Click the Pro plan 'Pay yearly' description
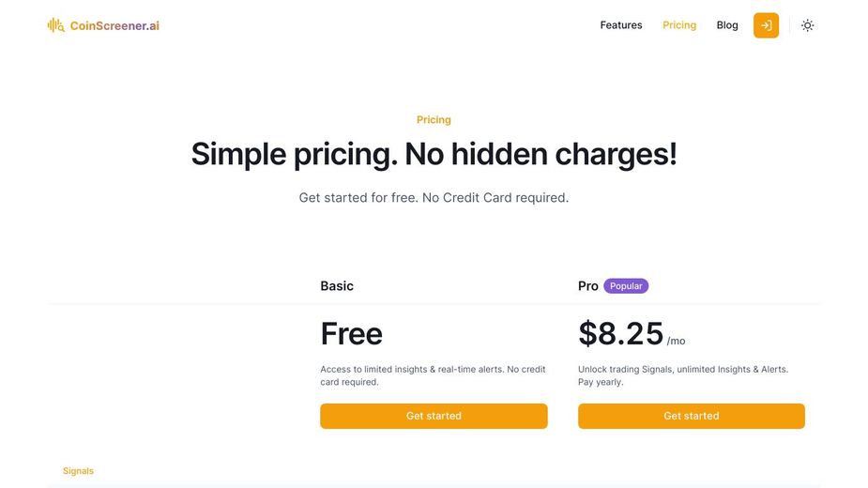 (601, 382)
